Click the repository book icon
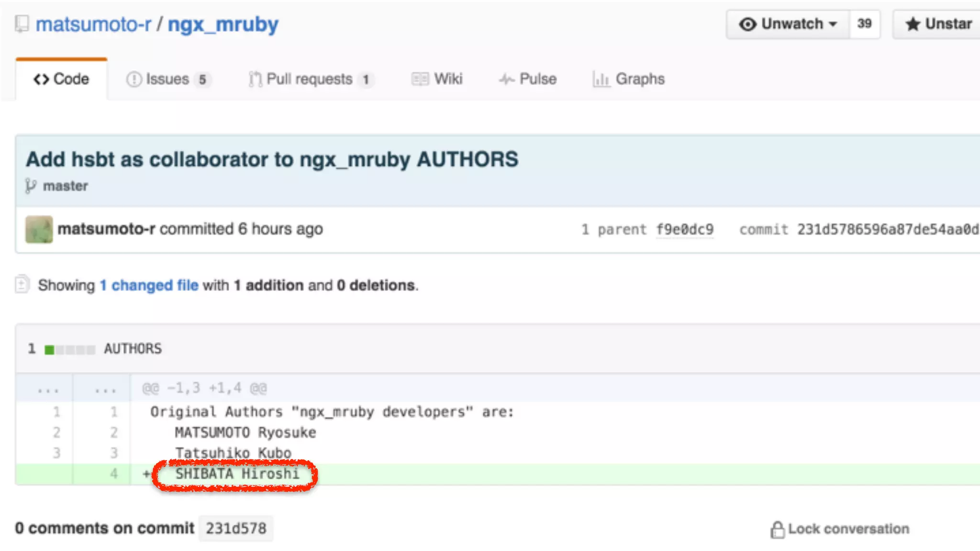This screenshot has width=980, height=551. point(22,24)
